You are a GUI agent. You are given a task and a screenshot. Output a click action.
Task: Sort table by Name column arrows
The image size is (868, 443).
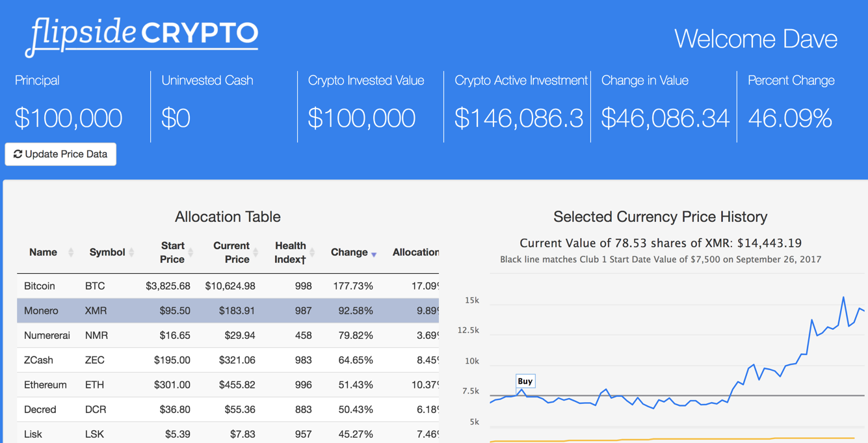pyautogui.click(x=71, y=252)
